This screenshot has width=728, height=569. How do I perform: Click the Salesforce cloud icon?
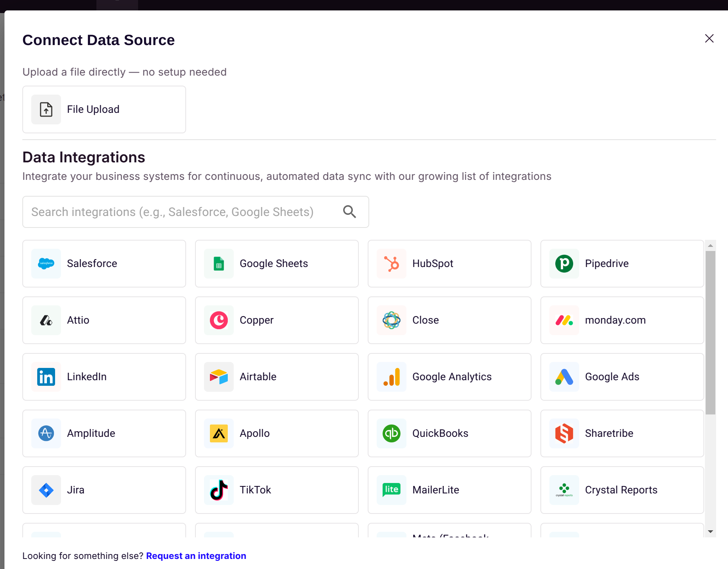point(46,264)
